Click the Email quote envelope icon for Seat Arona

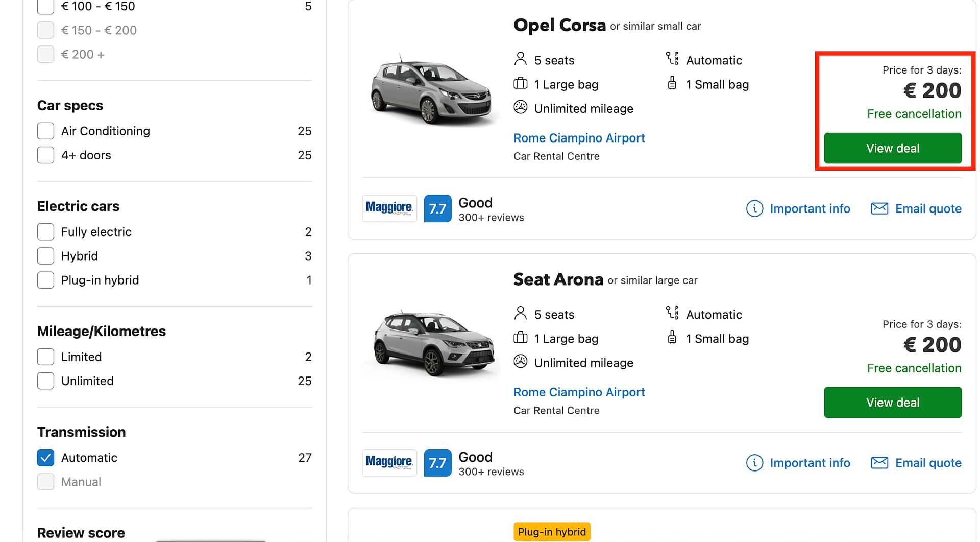[879, 463]
